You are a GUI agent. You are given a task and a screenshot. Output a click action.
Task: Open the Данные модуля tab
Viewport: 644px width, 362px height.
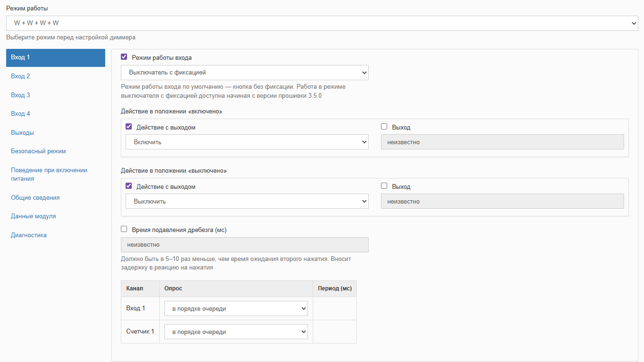33,216
